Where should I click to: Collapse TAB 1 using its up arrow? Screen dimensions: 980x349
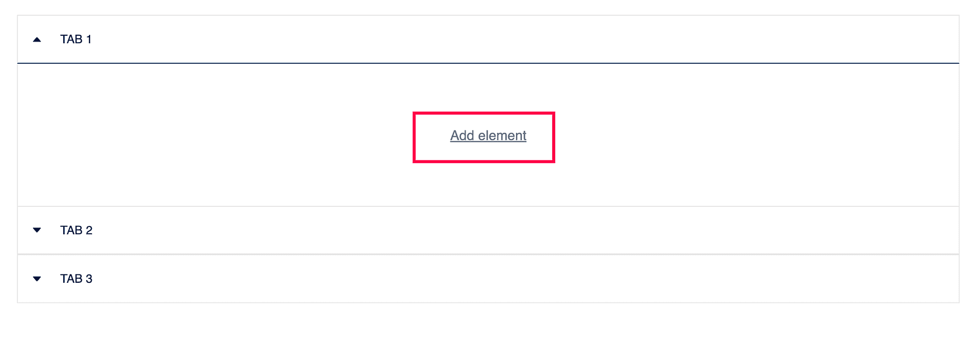tap(37, 40)
